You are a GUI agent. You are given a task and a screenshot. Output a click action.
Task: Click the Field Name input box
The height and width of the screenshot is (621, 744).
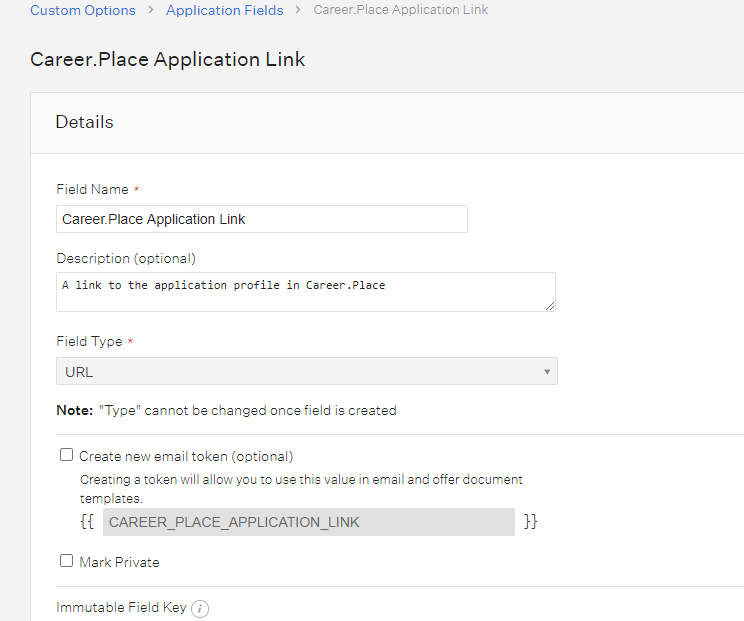(261, 219)
